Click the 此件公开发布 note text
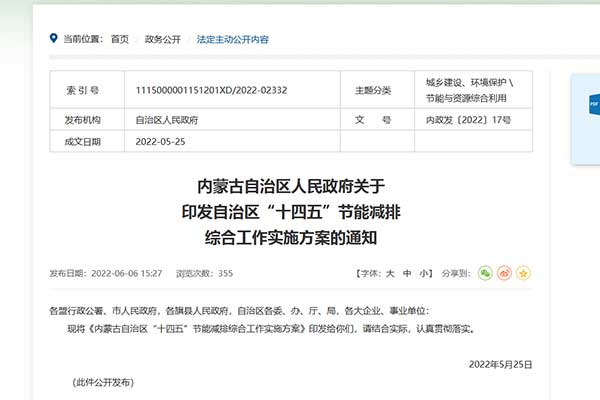 point(103,383)
